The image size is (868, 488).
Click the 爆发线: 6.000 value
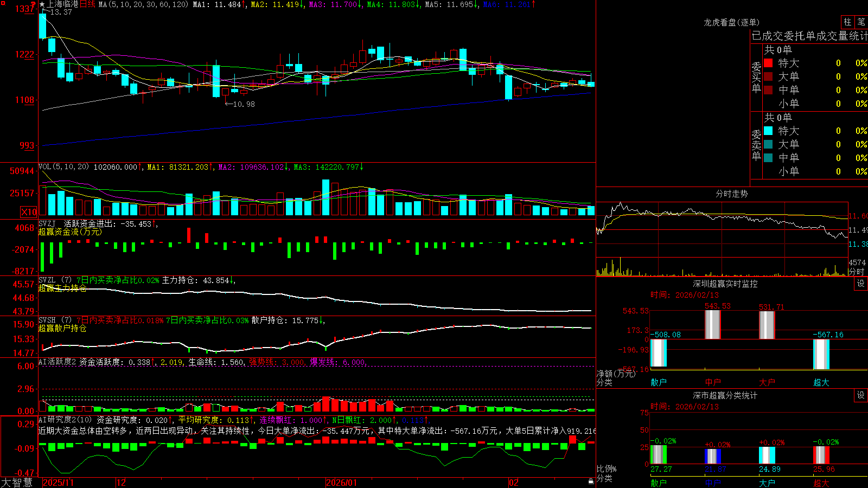coord(338,362)
